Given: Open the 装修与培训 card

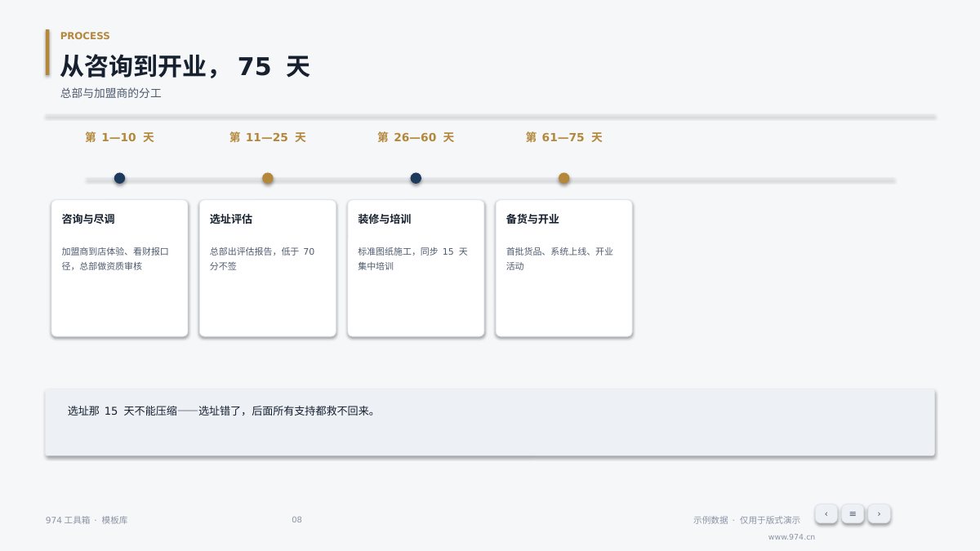Looking at the screenshot, I should (x=416, y=268).
